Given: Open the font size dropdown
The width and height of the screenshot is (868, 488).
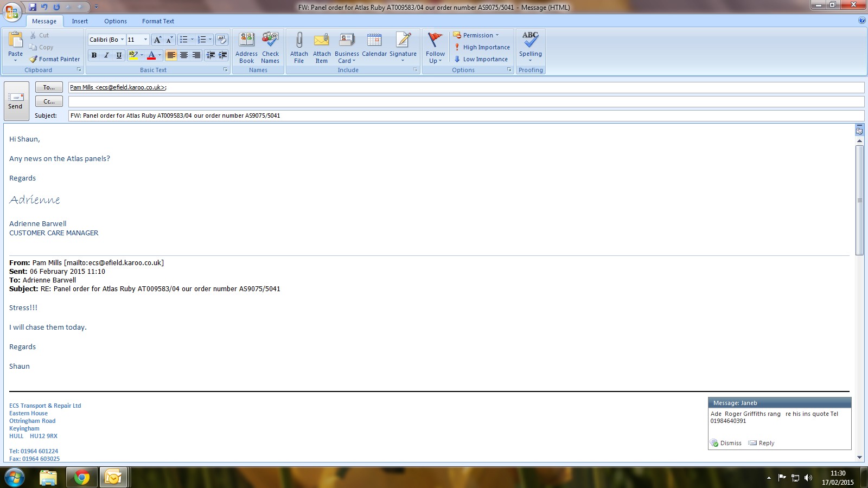Looking at the screenshot, I should [145, 40].
